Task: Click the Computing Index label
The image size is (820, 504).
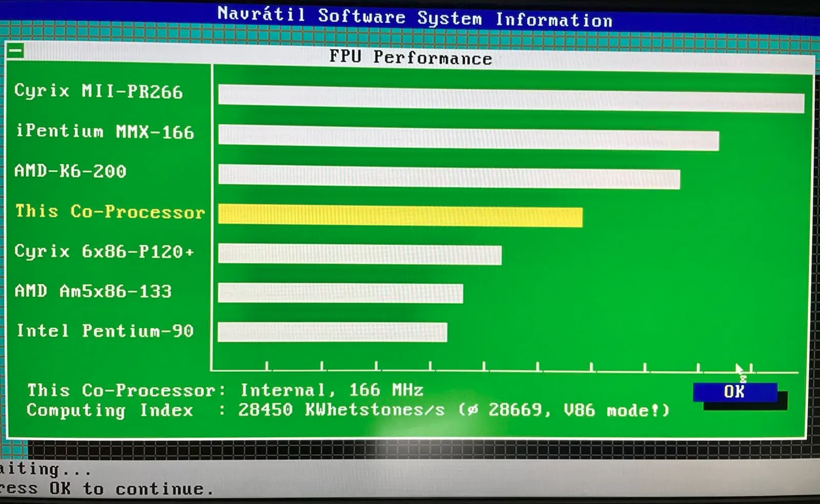Action: 110,410
